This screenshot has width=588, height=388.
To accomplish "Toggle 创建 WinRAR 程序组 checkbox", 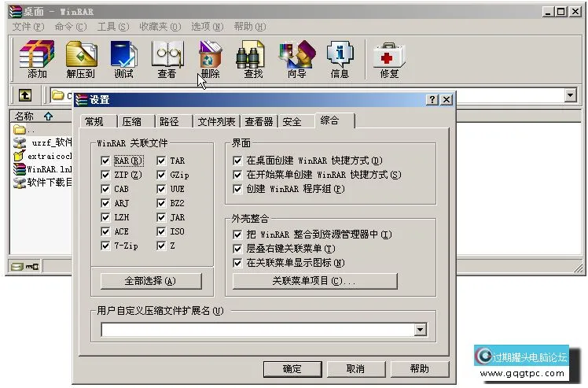I will 237,189.
